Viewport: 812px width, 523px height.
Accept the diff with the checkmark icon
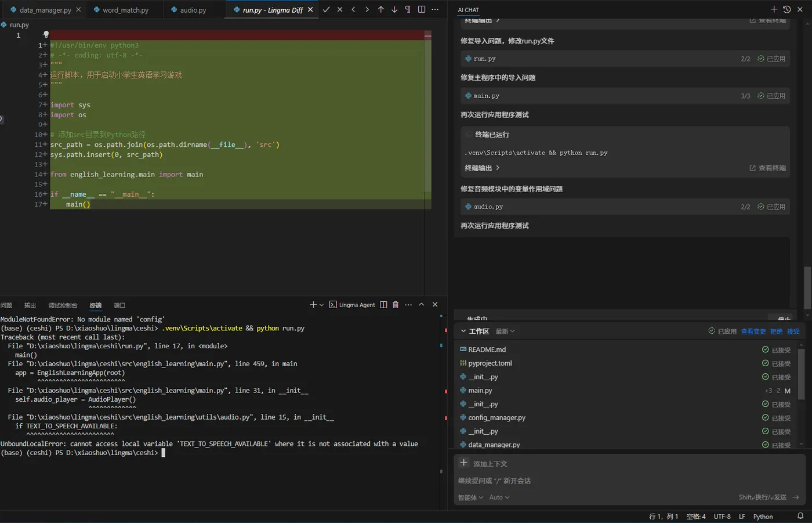(327, 9)
